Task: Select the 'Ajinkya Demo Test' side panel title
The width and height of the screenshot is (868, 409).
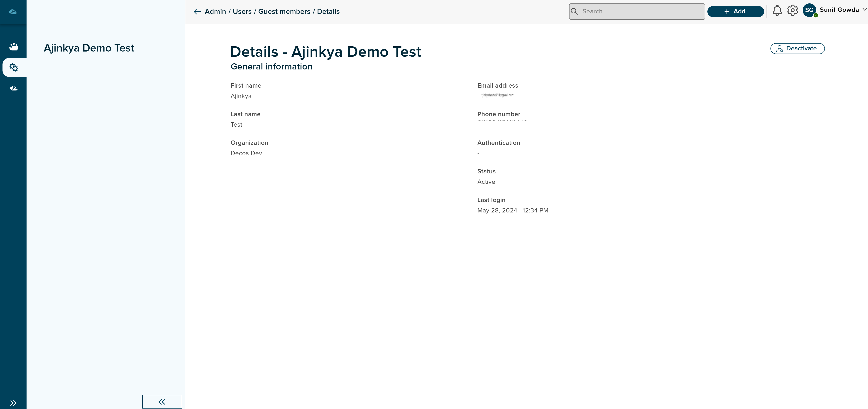Action: pyautogui.click(x=89, y=48)
